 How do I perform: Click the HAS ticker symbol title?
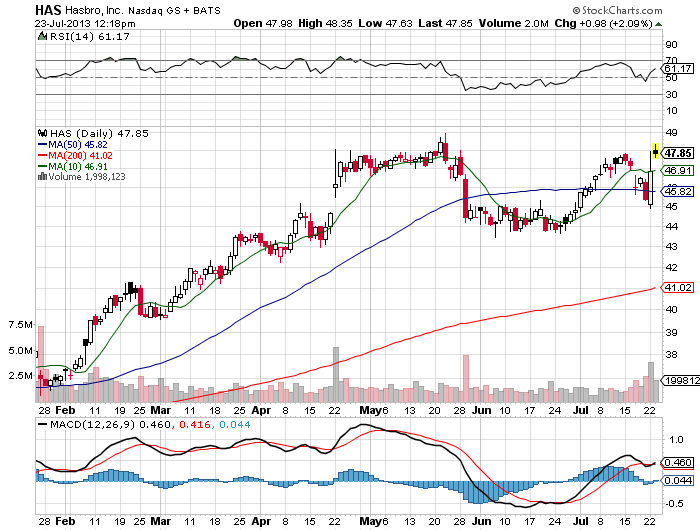(48, 10)
